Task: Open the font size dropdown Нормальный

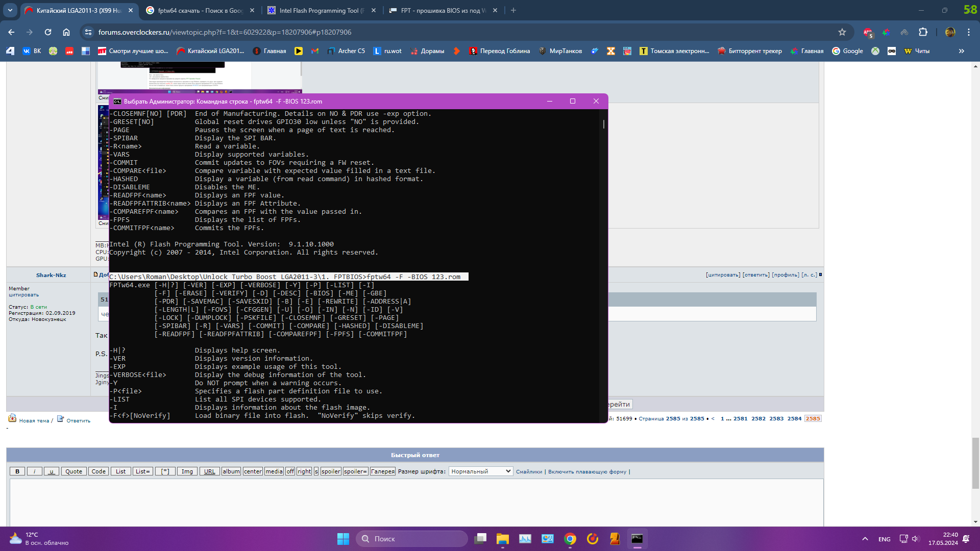Action: point(480,471)
